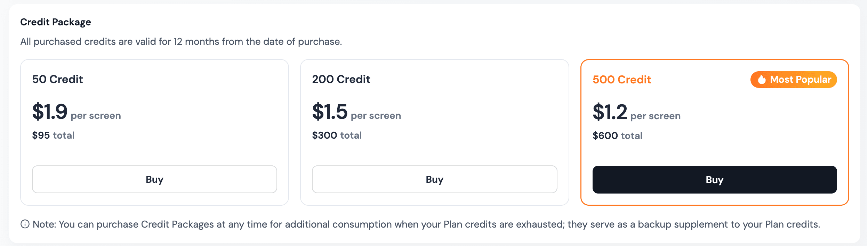The height and width of the screenshot is (246, 868).
Task: Click the $300 total label
Action: (336, 136)
